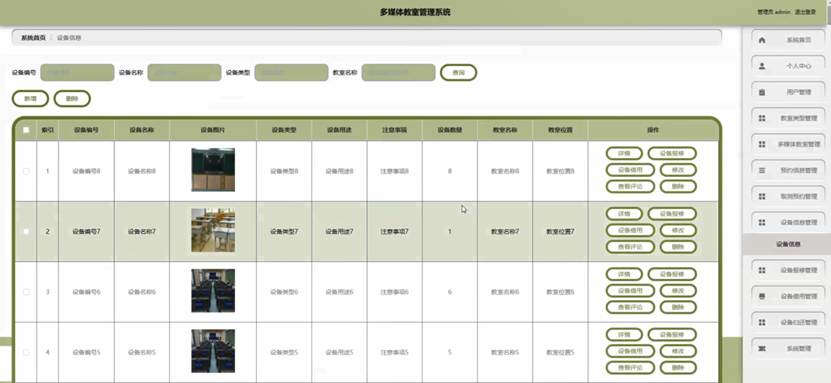Click the 新增 add button
831x383 pixels.
coord(30,99)
